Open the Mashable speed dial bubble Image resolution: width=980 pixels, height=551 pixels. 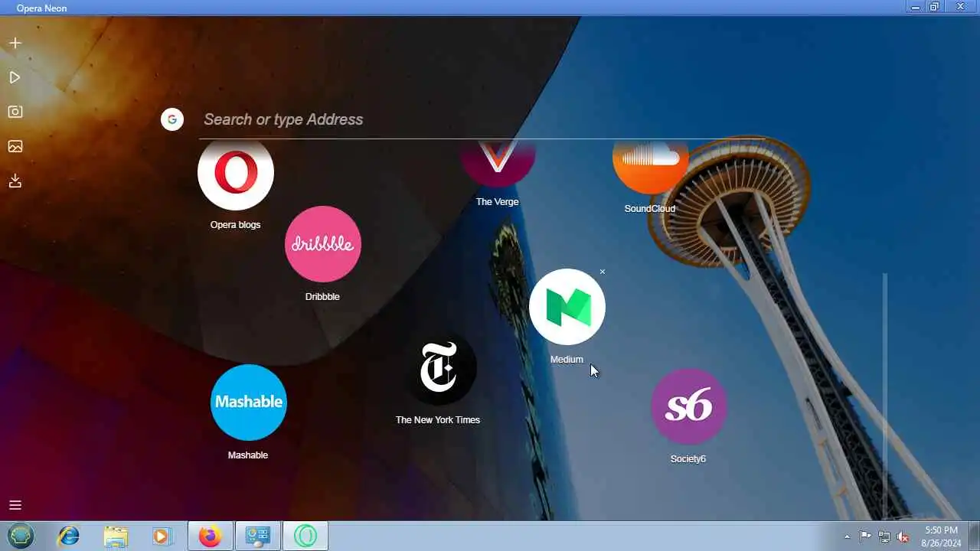click(249, 403)
